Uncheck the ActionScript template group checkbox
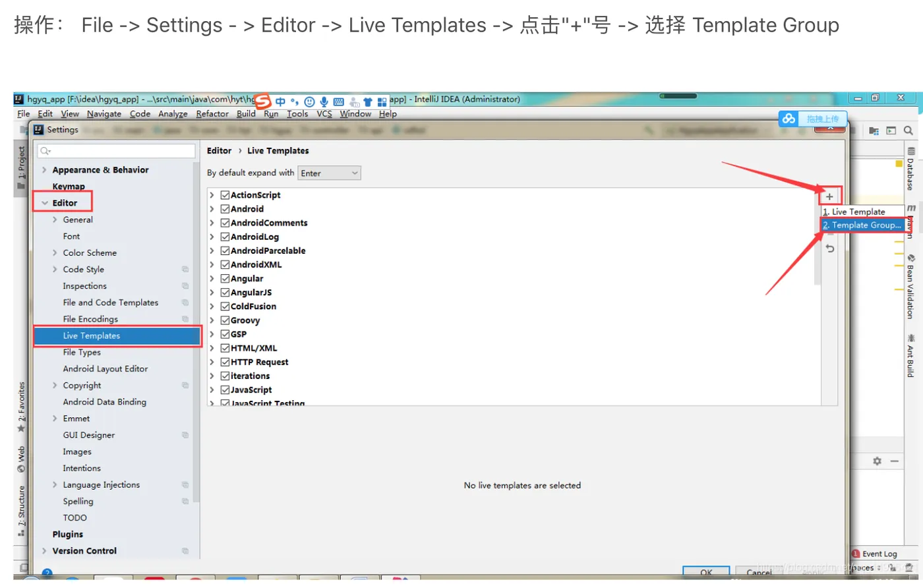This screenshot has width=923, height=588. (x=225, y=195)
